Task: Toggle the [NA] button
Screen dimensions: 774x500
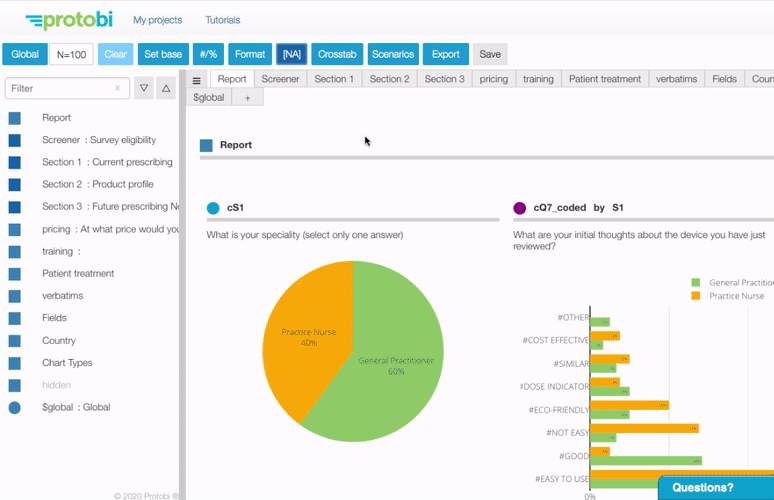Action: [x=291, y=54]
